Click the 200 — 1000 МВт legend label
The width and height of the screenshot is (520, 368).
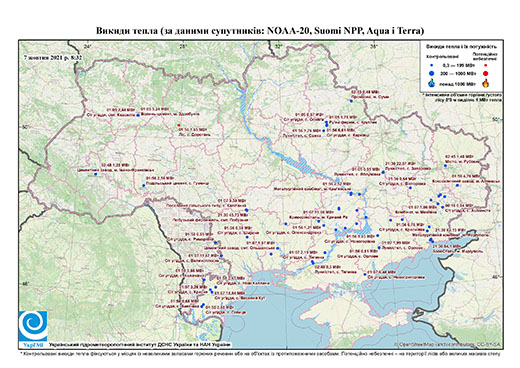(457, 73)
